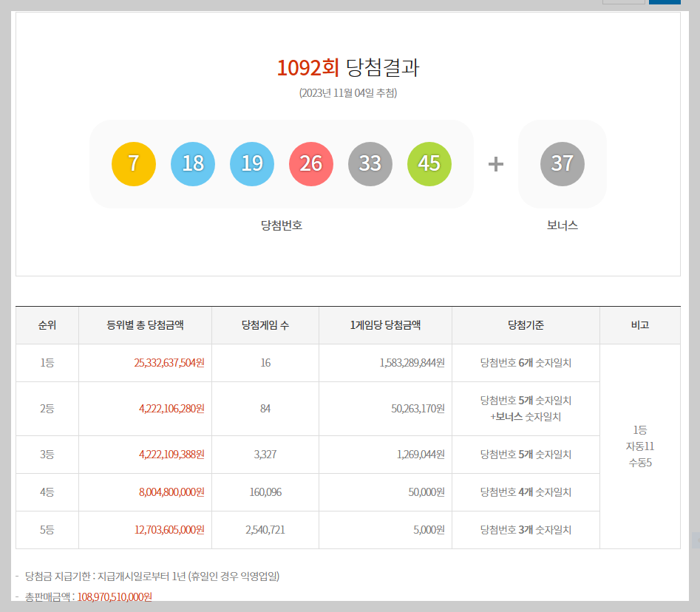The width and height of the screenshot is (700, 612).
Task: Click the '3등' rank cell
Action: tap(47, 455)
